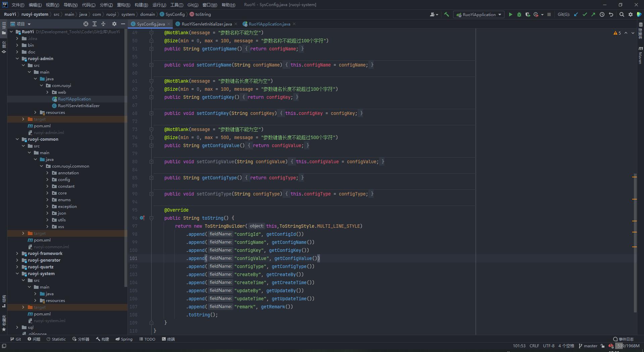Click expand all icon in Project panel
This screenshot has height=352, width=644.
coord(95,24)
